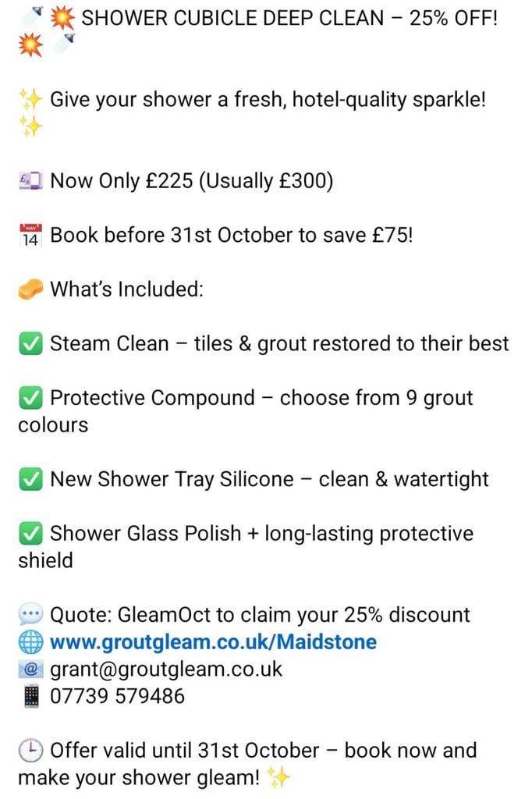Click the green check next to Protective Compound
Image resolution: width=532 pixels, height=799 pixels.
(x=31, y=398)
